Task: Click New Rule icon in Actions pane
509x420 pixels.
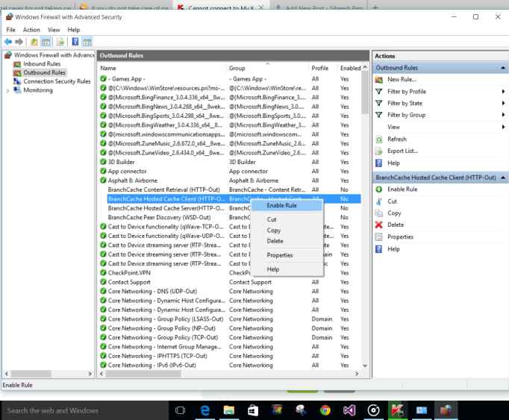Action: coord(379,80)
